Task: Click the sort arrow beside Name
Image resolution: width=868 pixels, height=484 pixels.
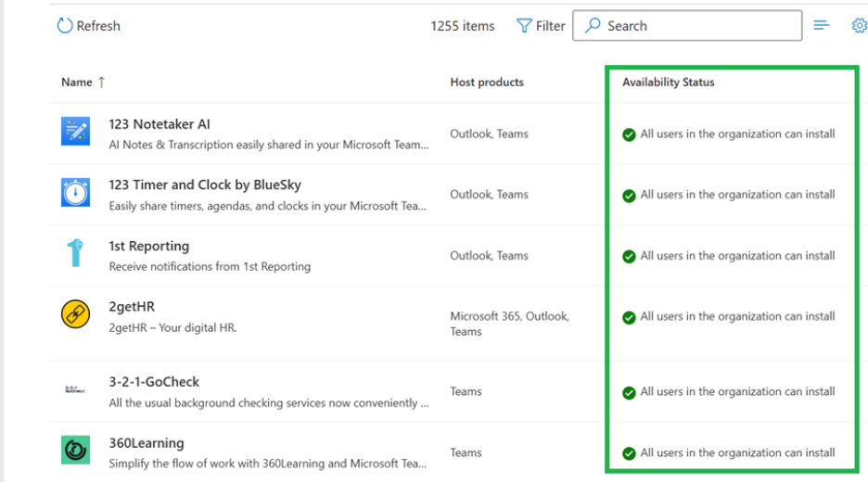Action: tap(101, 83)
